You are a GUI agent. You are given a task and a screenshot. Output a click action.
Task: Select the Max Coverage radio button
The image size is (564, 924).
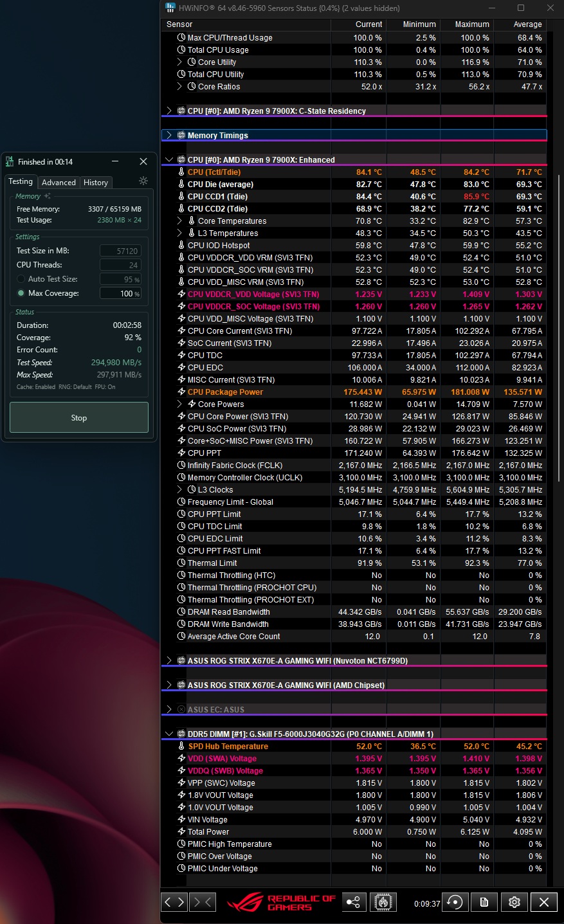[x=21, y=293]
